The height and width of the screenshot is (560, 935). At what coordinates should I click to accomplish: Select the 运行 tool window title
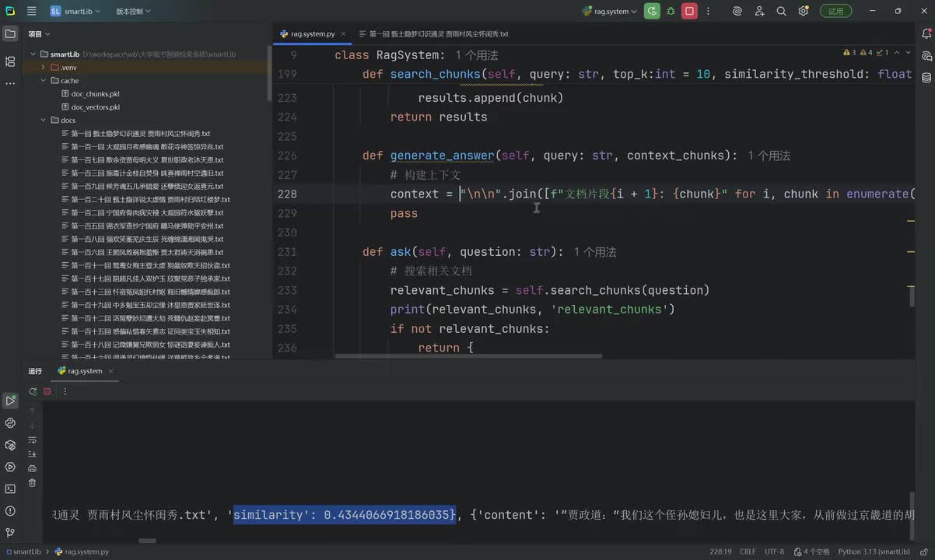click(35, 371)
